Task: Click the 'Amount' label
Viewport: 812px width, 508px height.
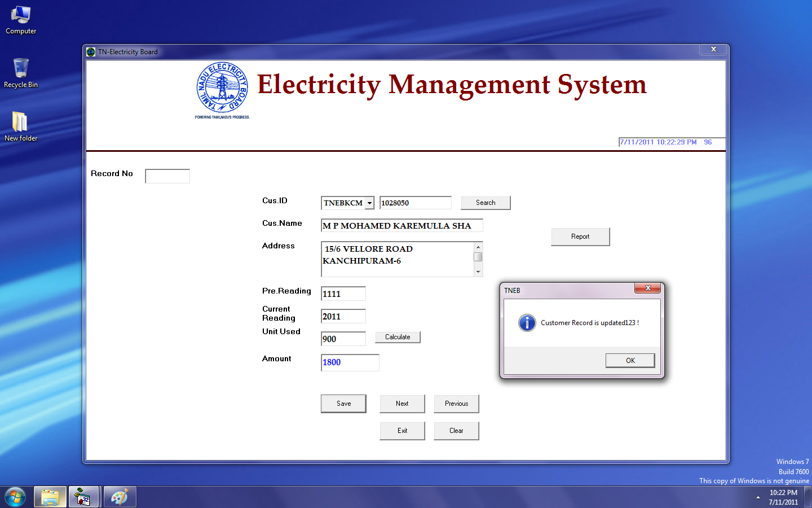Action: coord(276,358)
